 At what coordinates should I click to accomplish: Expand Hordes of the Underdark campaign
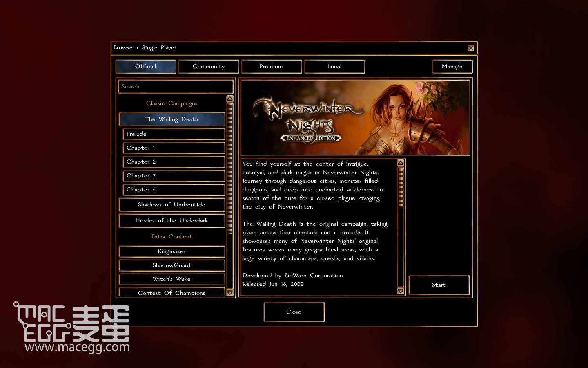pyautogui.click(x=172, y=221)
